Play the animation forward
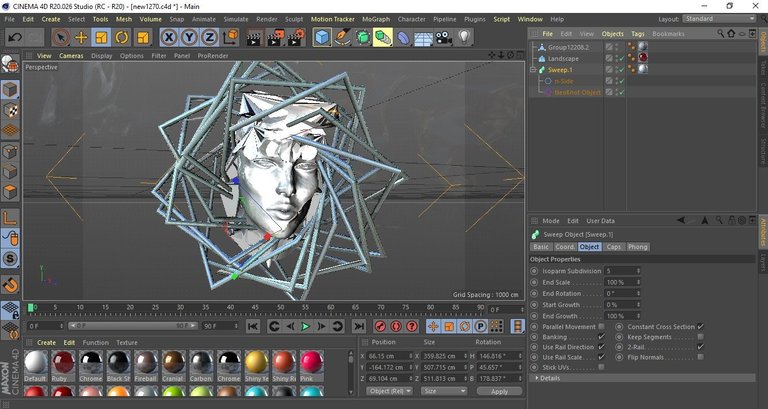The width and height of the screenshot is (768, 409). tap(306, 326)
